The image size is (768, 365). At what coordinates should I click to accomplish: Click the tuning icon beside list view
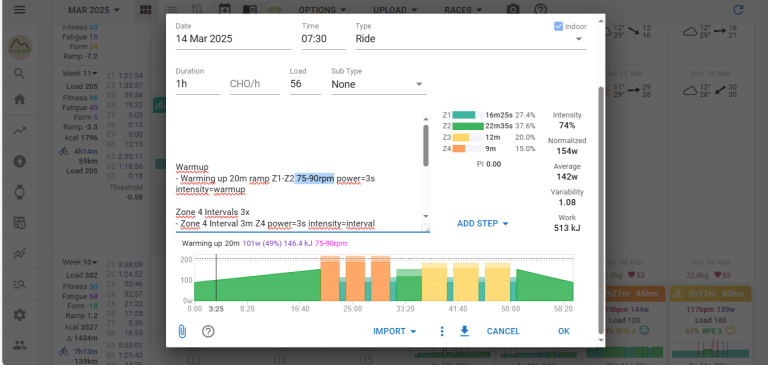[x=196, y=10]
